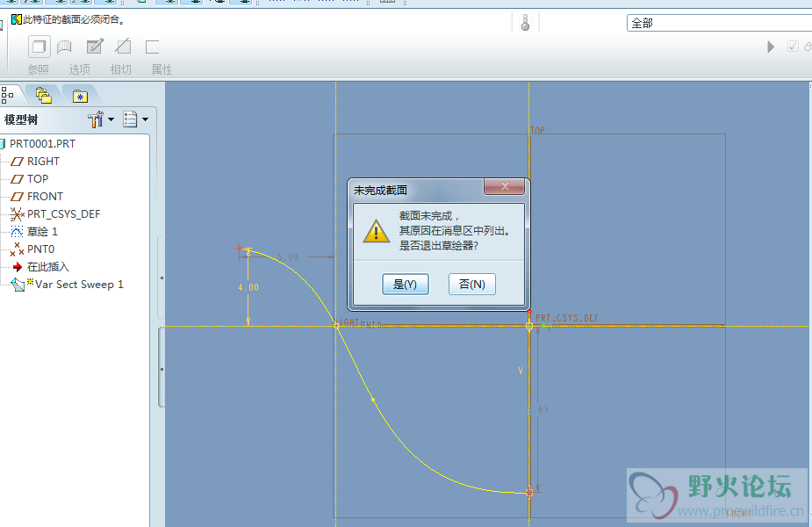Expand the model tree settings dropdown arrow
The image size is (812, 527).
111,119
